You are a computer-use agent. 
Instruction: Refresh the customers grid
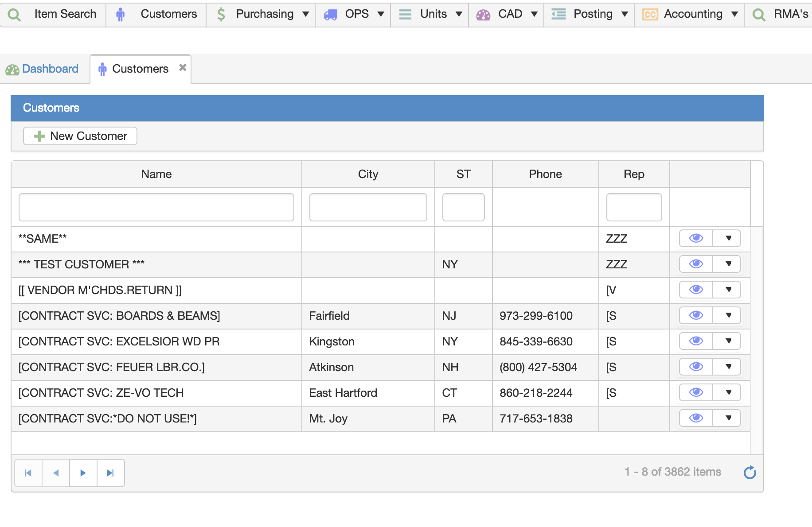[750, 473]
